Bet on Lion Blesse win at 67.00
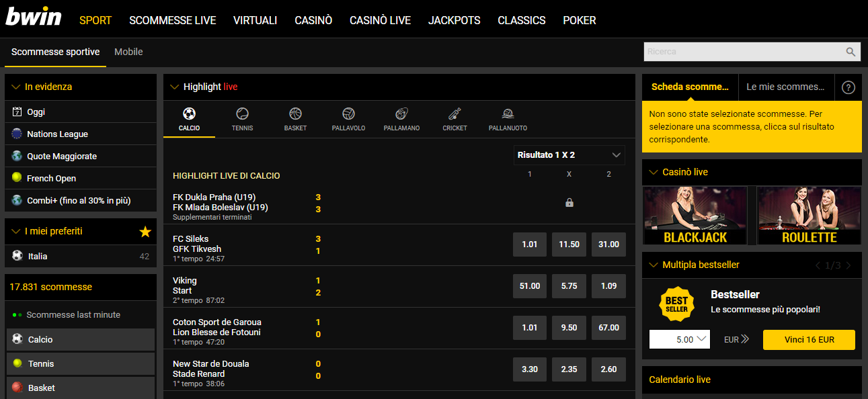Viewport: 868px width, 399px height. click(608, 328)
